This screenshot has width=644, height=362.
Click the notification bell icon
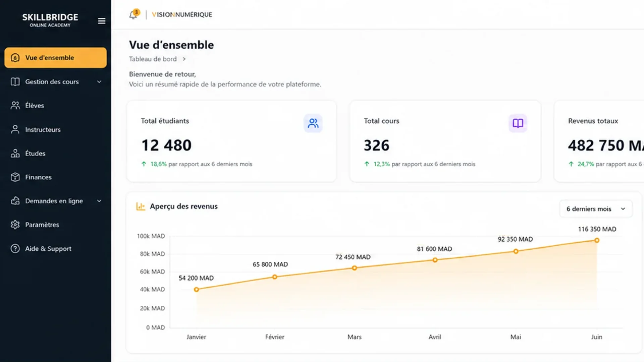133,15
